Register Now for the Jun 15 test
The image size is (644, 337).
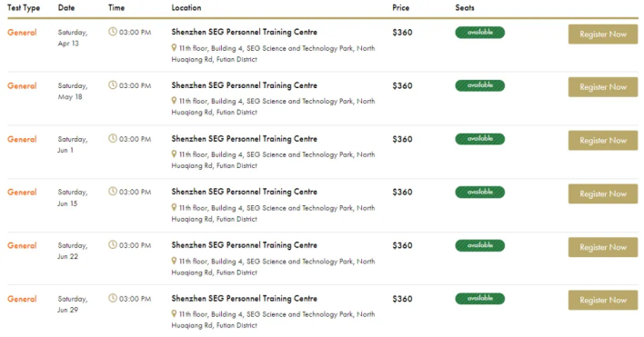point(603,193)
